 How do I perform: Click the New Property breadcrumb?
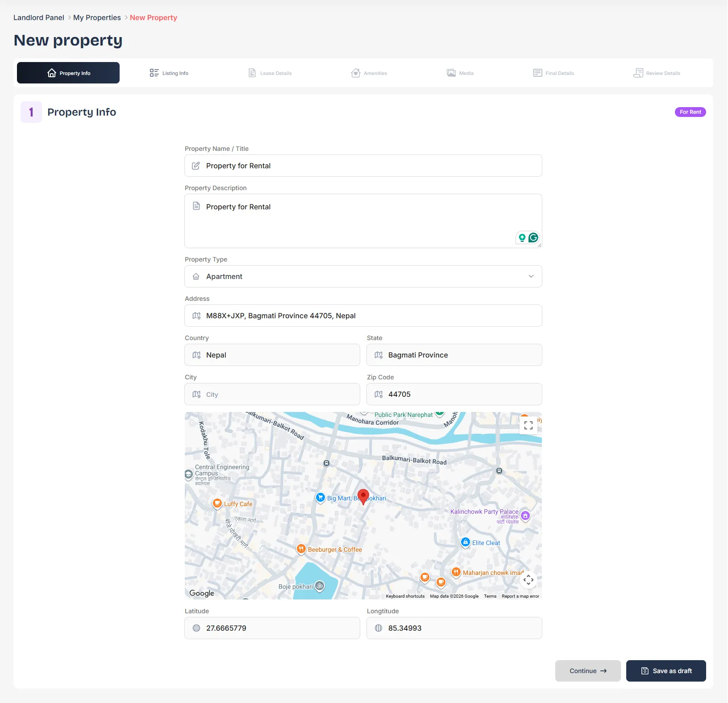click(154, 17)
